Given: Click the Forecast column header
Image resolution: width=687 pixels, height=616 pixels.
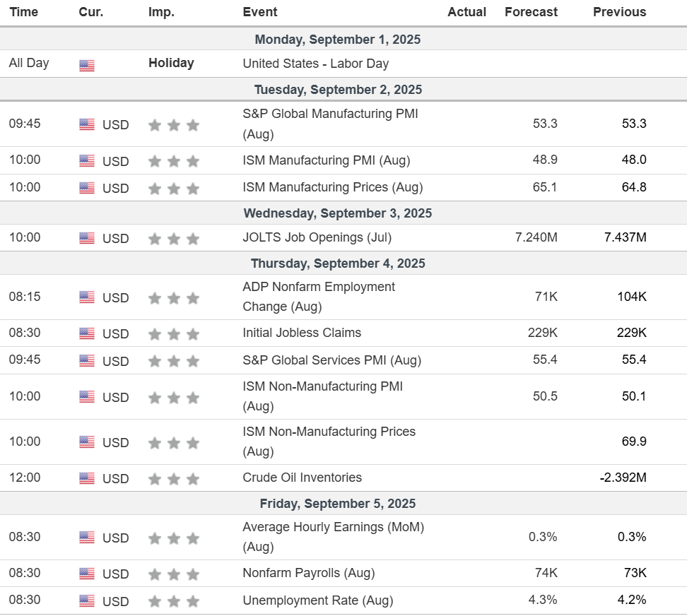Looking at the screenshot, I should [531, 12].
